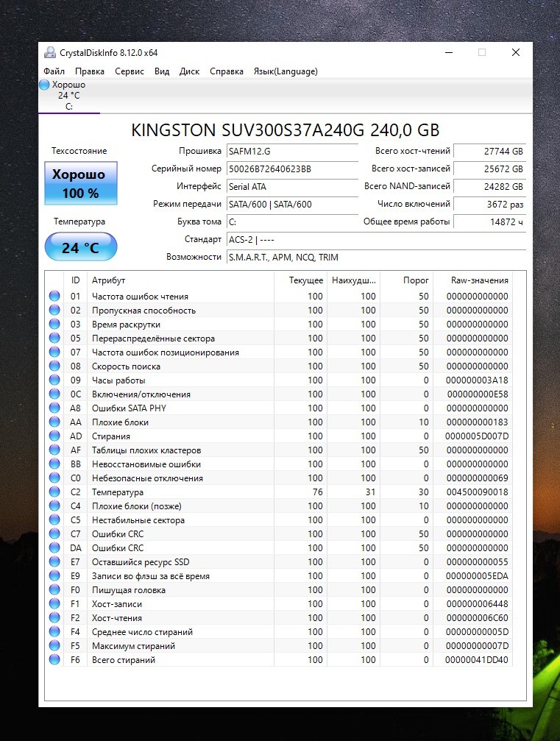Open the Справка menu

227,71
